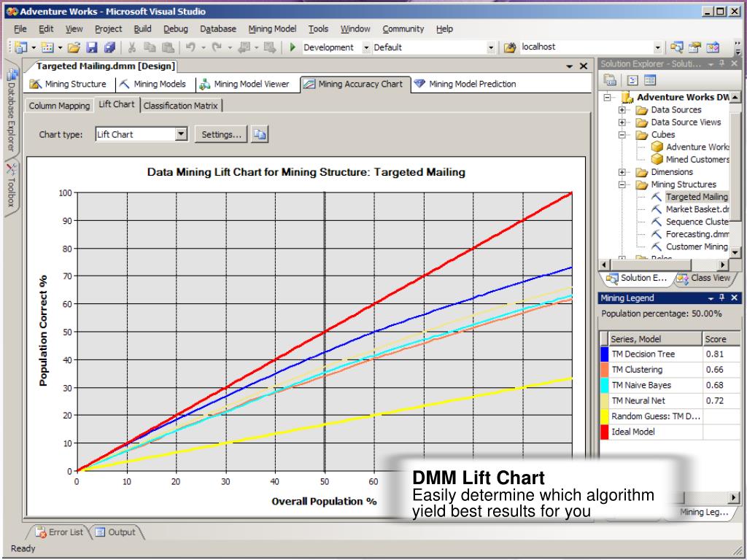Select Market Basket.dmm in Solution Explorer
Viewport: 747px width, 560px height.
697,209
